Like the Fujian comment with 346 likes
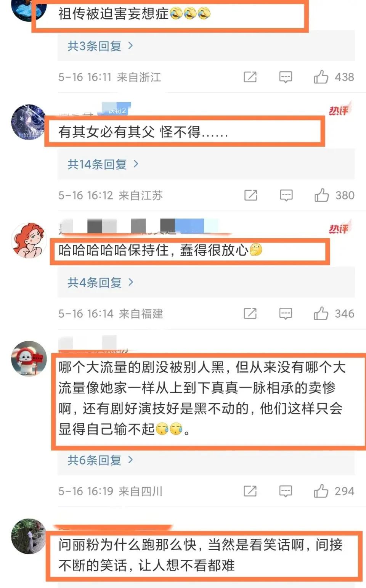Screen dimensions: 366x588 (321, 313)
